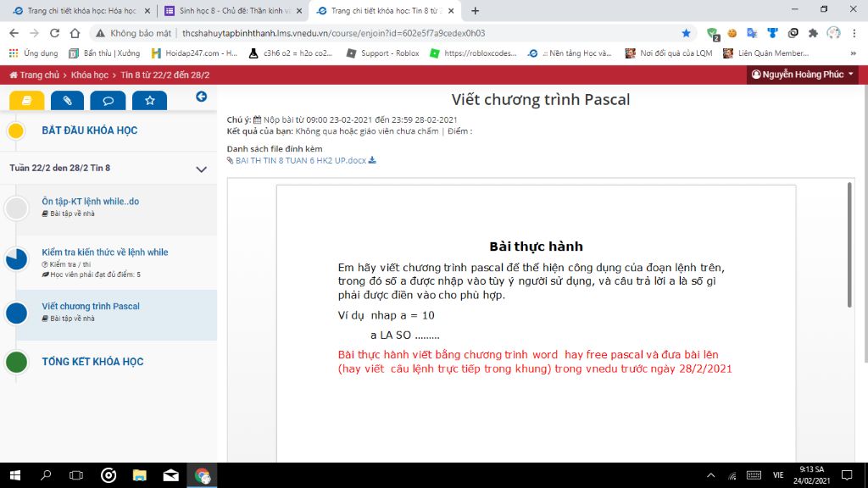Open File Explorer from taskbar
Viewport: 868px width, 488px height.
pyautogui.click(x=140, y=475)
